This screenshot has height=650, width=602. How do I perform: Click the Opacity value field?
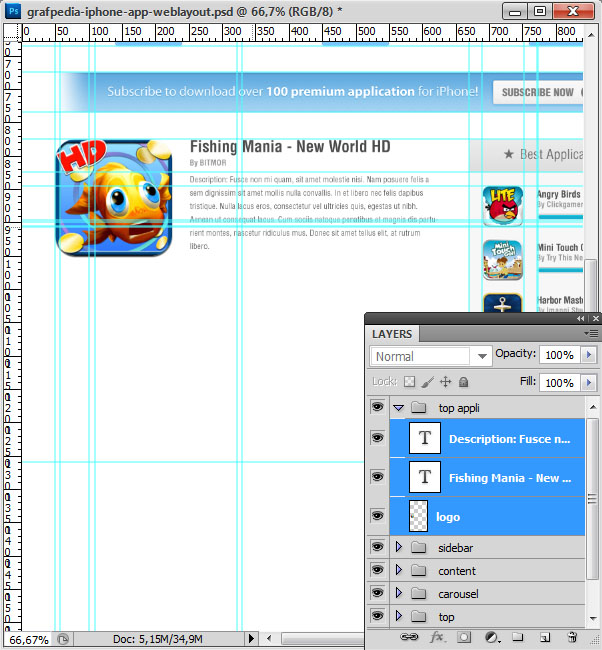[x=559, y=355]
